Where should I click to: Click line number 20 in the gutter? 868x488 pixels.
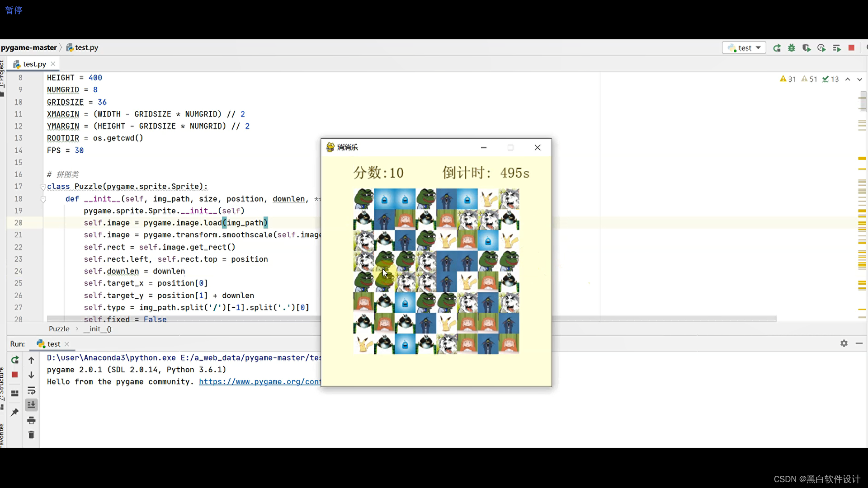click(x=18, y=223)
